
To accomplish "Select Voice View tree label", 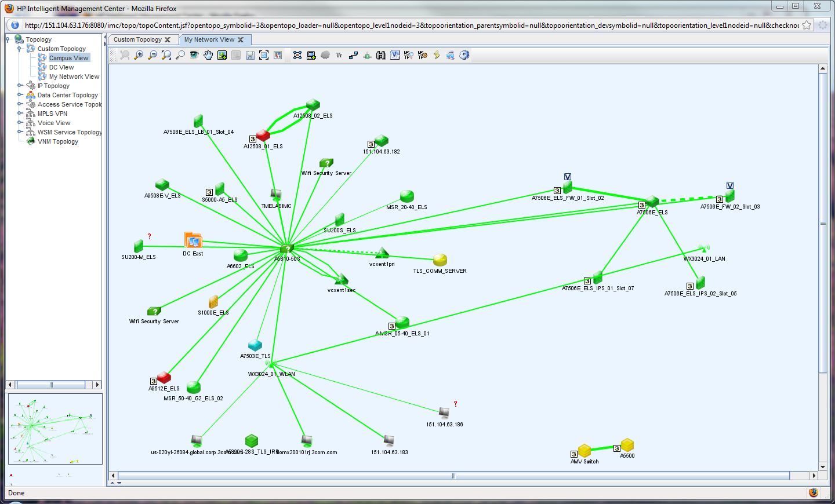I will [54, 123].
